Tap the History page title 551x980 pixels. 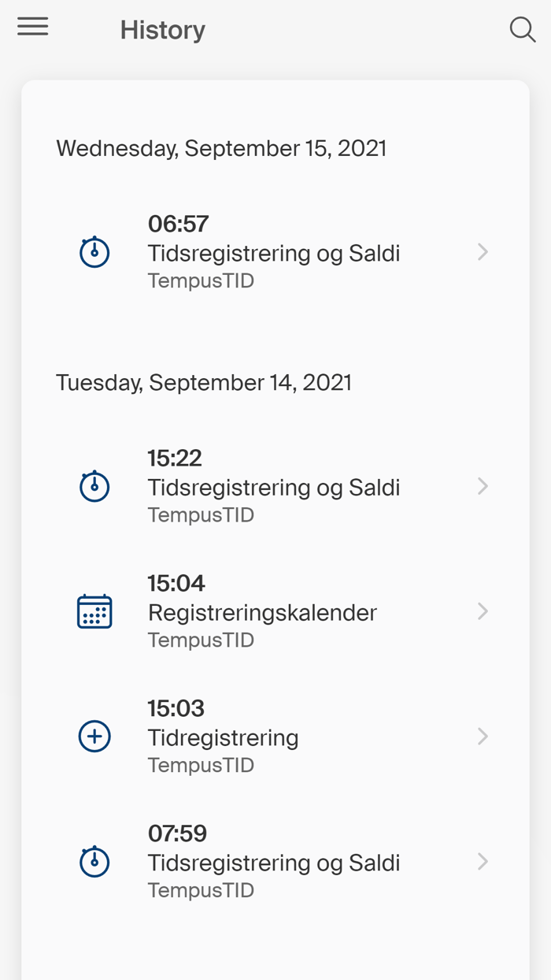click(162, 30)
